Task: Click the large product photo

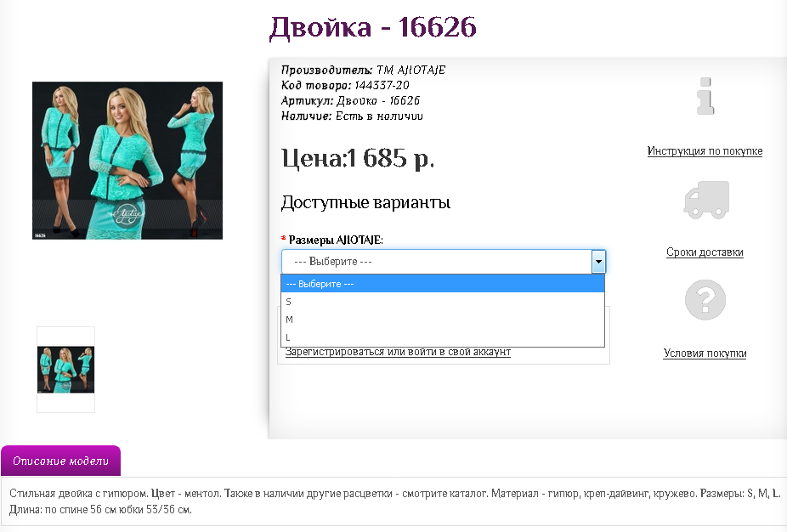Action: point(127,160)
